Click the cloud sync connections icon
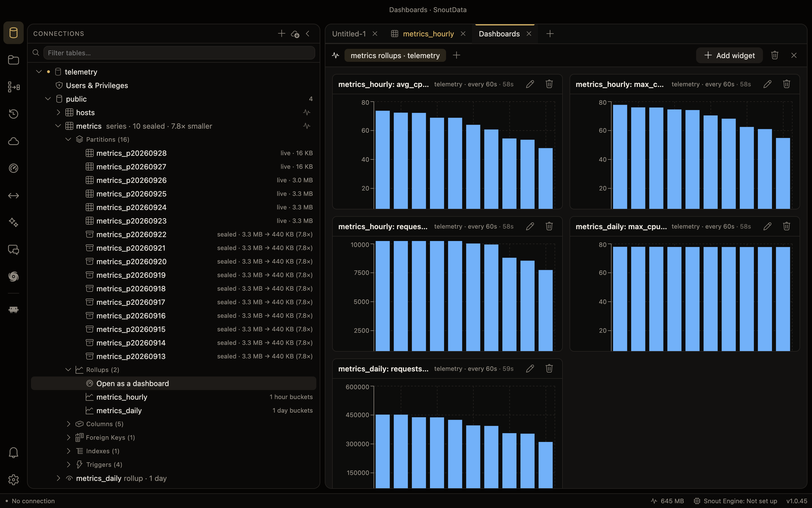Viewport: 812px width, 508px height. [295, 34]
